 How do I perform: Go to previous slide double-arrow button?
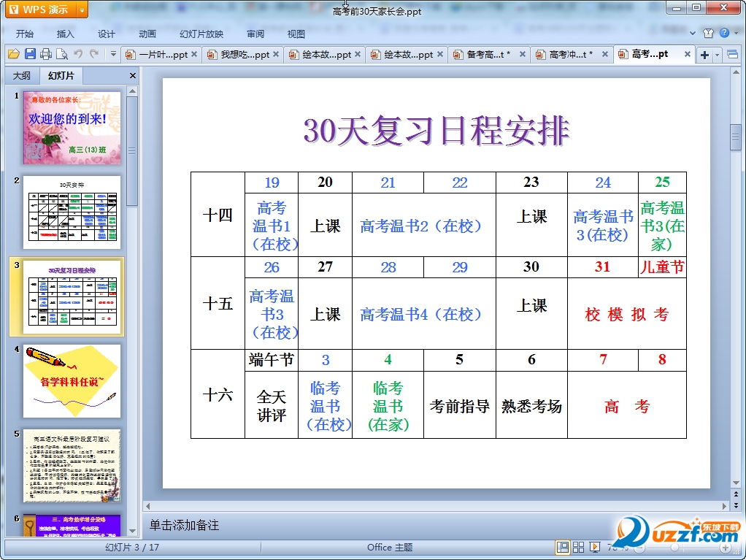click(x=736, y=495)
